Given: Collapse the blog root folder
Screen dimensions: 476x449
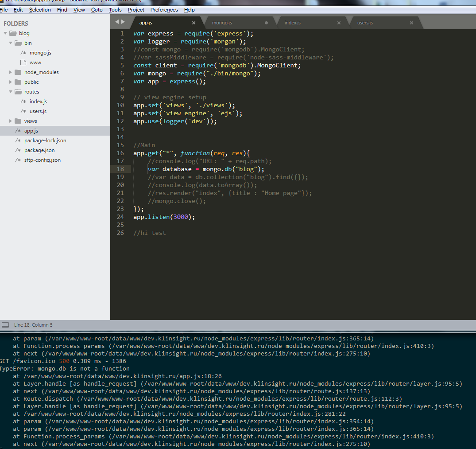Looking at the screenshot, I should coord(5,33).
